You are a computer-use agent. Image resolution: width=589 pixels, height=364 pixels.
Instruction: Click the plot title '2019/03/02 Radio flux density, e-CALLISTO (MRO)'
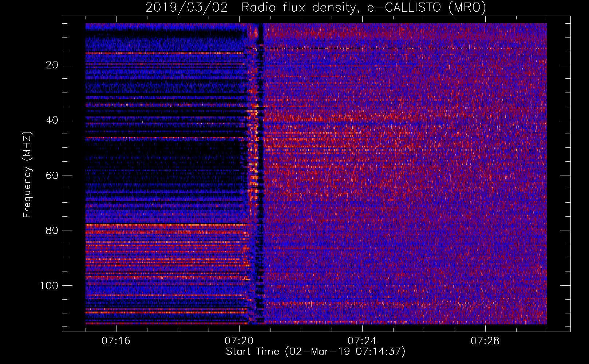[316, 7]
